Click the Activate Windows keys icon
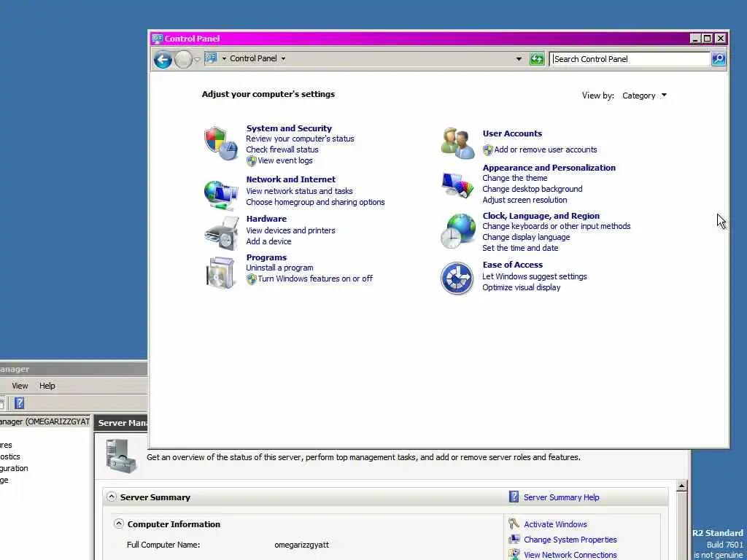Viewport: 747px width, 560px height. pos(514,524)
